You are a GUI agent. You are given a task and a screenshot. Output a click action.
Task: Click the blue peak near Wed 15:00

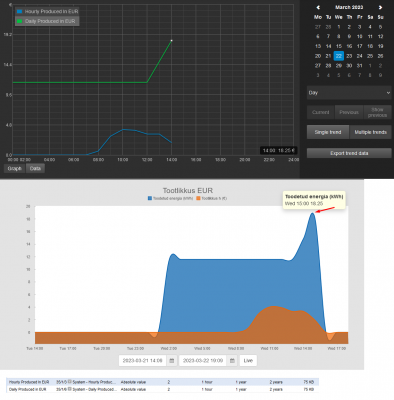[312, 214]
